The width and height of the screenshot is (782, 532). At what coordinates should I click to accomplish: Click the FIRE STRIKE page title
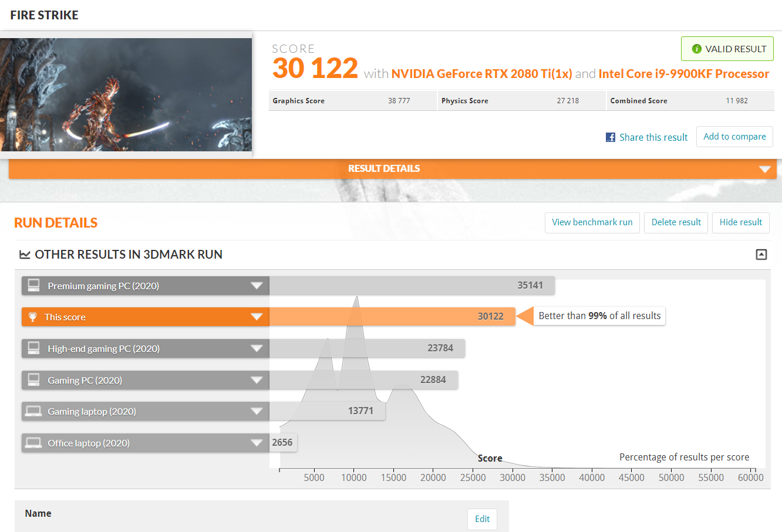tap(44, 15)
